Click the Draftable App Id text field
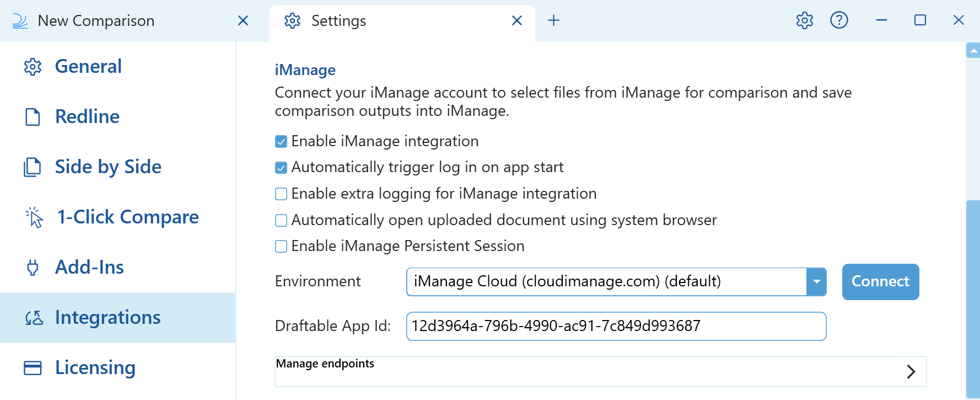 pyautogui.click(x=616, y=327)
